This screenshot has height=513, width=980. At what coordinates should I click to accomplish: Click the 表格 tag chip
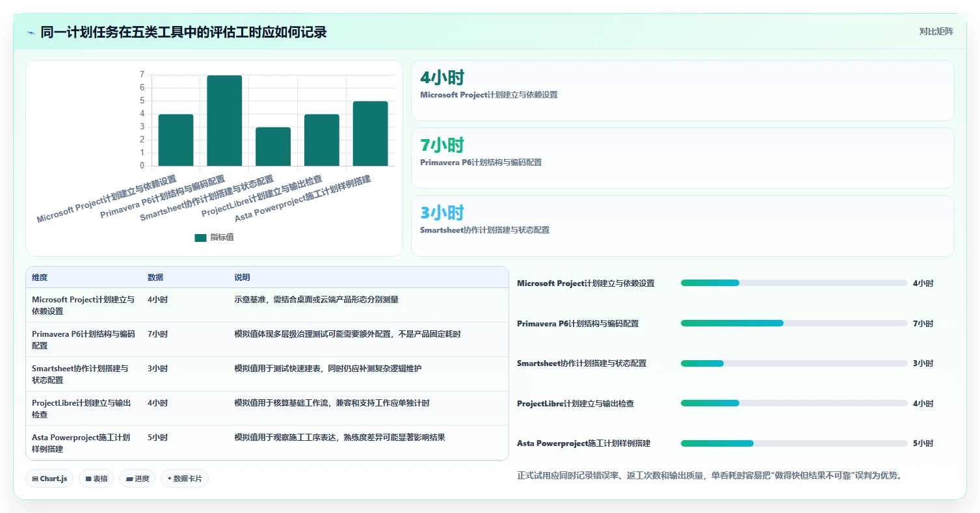96,479
